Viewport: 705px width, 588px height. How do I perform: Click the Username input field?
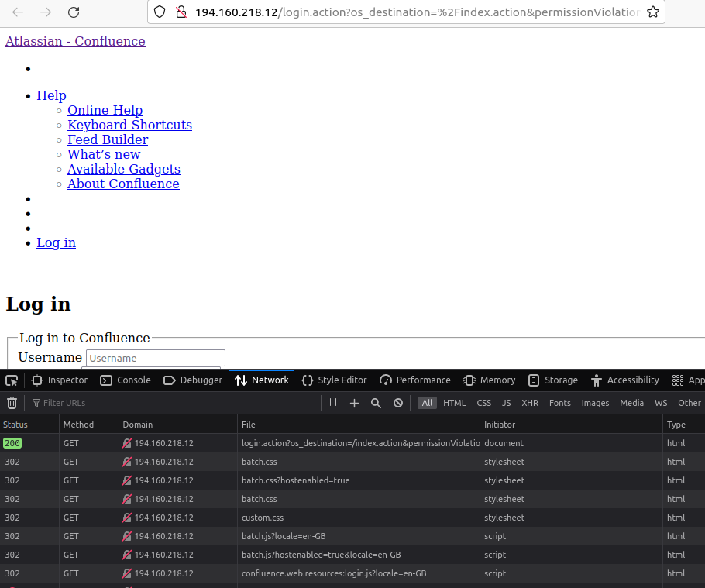pyautogui.click(x=155, y=358)
